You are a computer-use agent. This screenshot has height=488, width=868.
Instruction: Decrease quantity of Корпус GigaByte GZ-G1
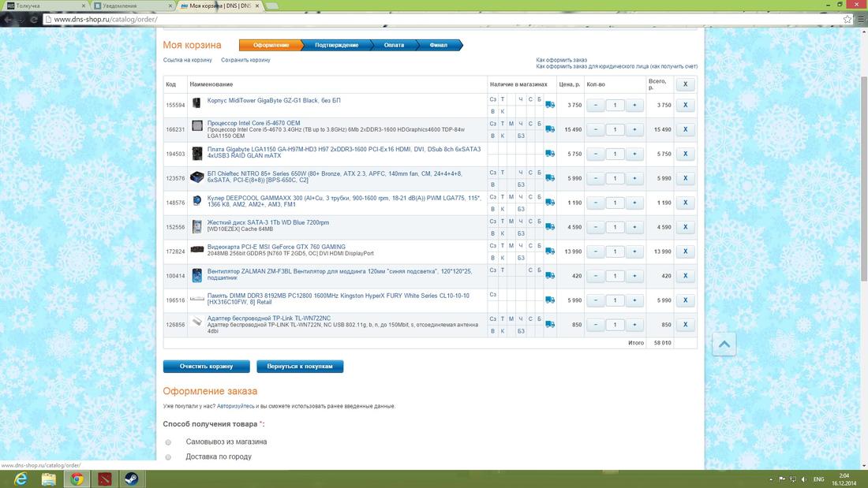pos(596,105)
